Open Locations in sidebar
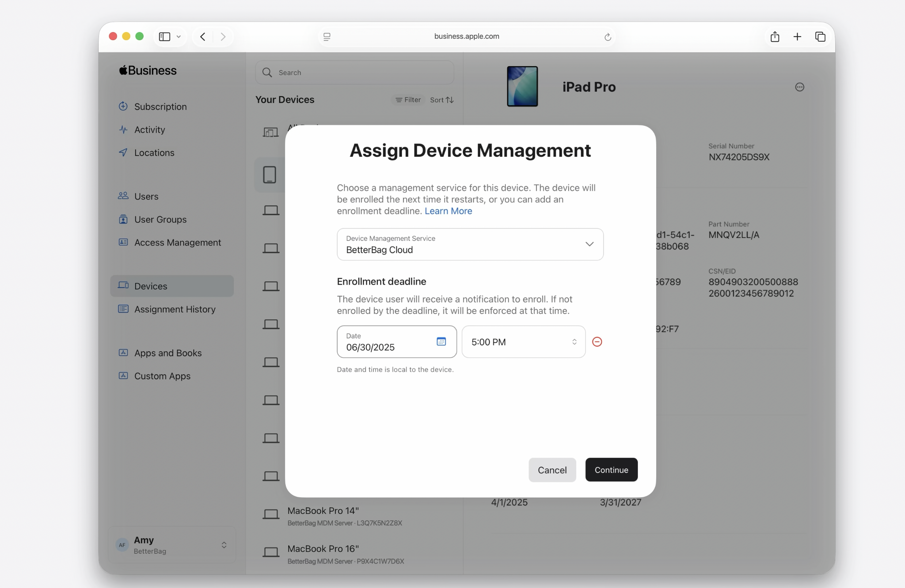The image size is (905, 588). 154,152
